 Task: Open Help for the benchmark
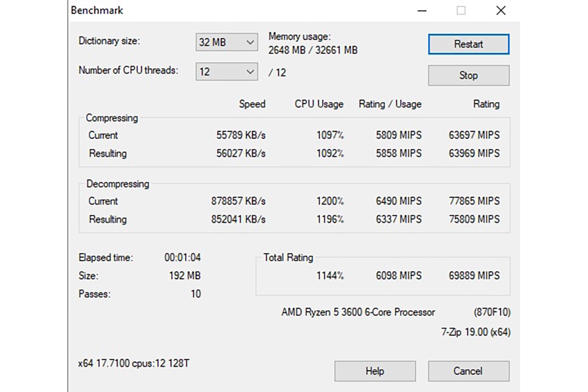pyautogui.click(x=375, y=371)
